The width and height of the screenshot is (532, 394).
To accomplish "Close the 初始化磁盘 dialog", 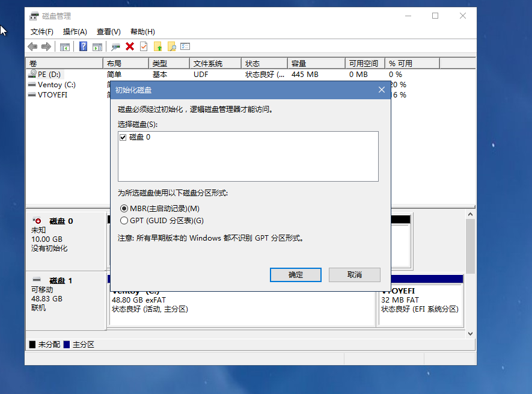I will (x=382, y=90).
